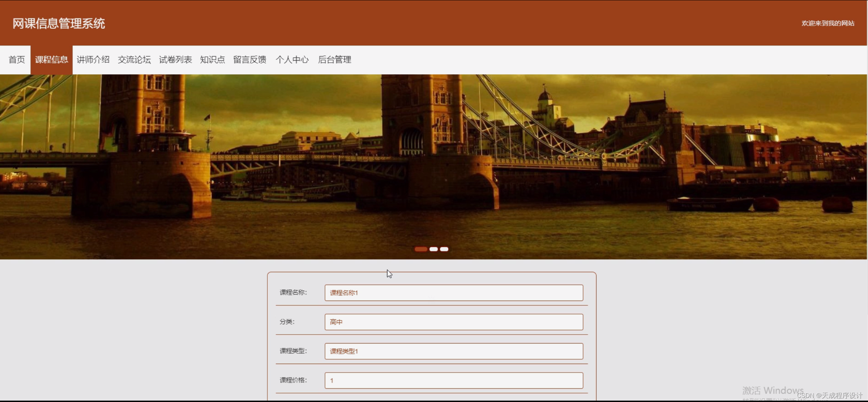The width and height of the screenshot is (868, 402).
Task: Click the 网课信息管理系统 site title
Action: pos(59,23)
